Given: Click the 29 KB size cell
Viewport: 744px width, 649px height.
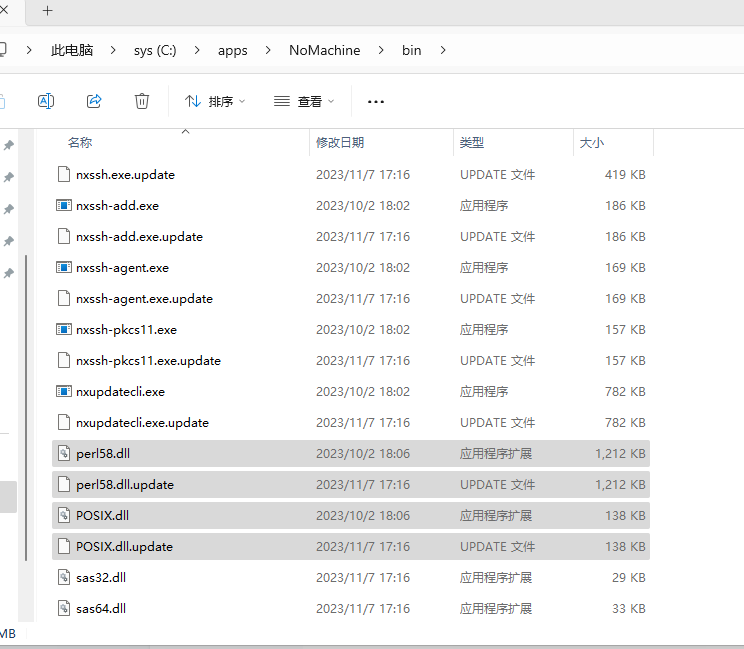Looking at the screenshot, I should [x=628, y=577].
